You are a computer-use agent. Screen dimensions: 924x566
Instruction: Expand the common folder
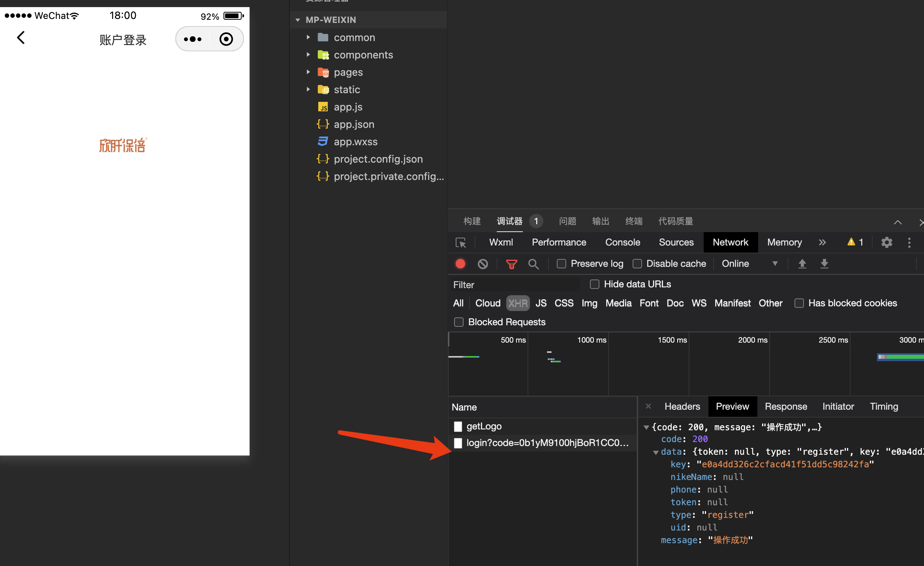(x=308, y=37)
